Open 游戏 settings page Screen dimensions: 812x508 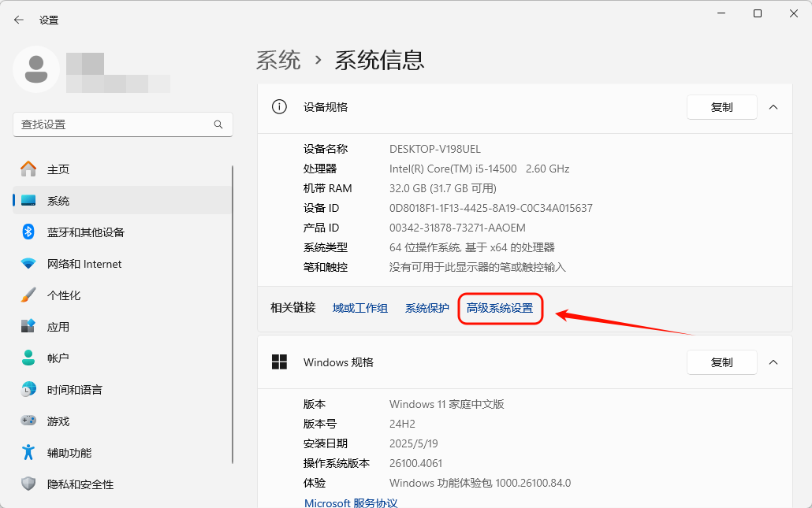(x=122, y=421)
